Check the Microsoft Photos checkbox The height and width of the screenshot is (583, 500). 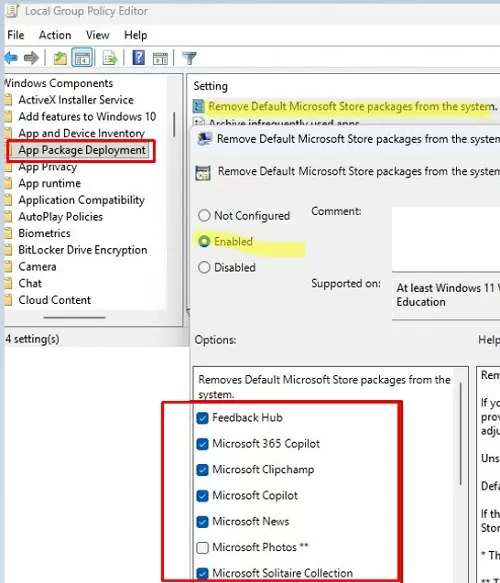(202, 548)
